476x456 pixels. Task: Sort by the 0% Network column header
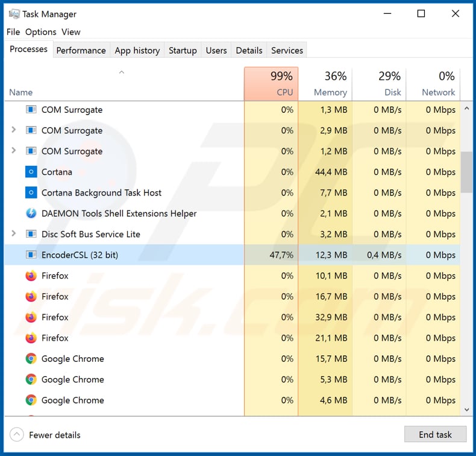coord(433,84)
